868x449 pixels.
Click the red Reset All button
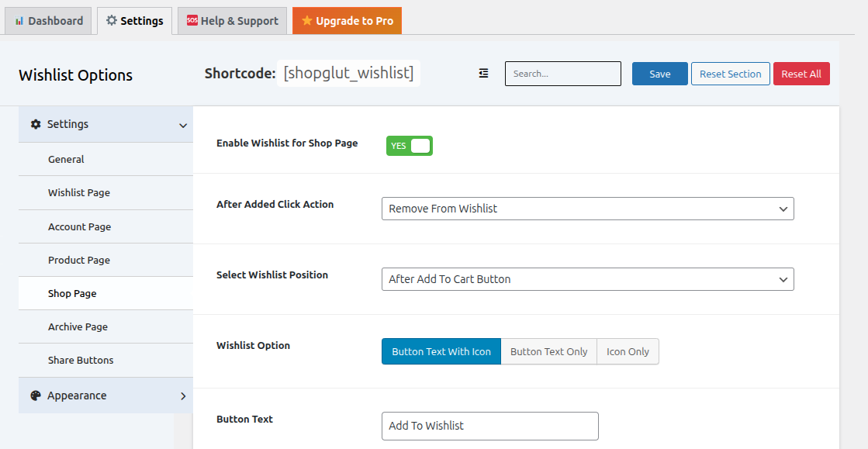[x=801, y=74]
